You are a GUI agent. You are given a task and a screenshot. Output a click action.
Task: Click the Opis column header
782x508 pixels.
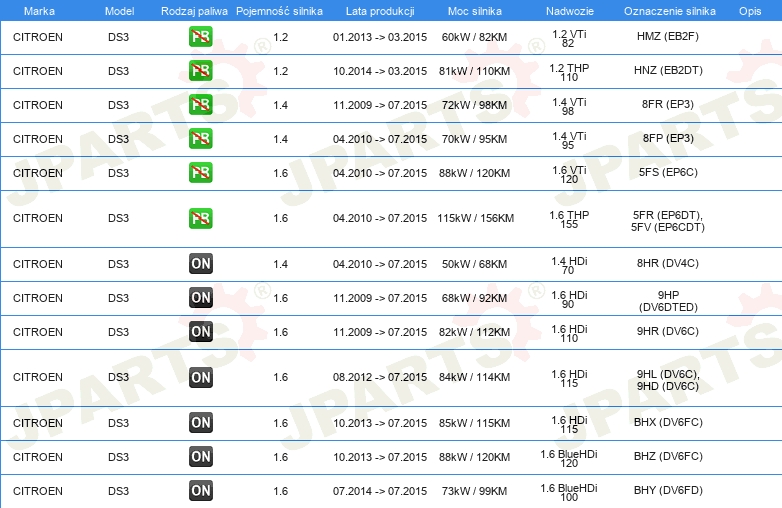pyautogui.click(x=750, y=11)
